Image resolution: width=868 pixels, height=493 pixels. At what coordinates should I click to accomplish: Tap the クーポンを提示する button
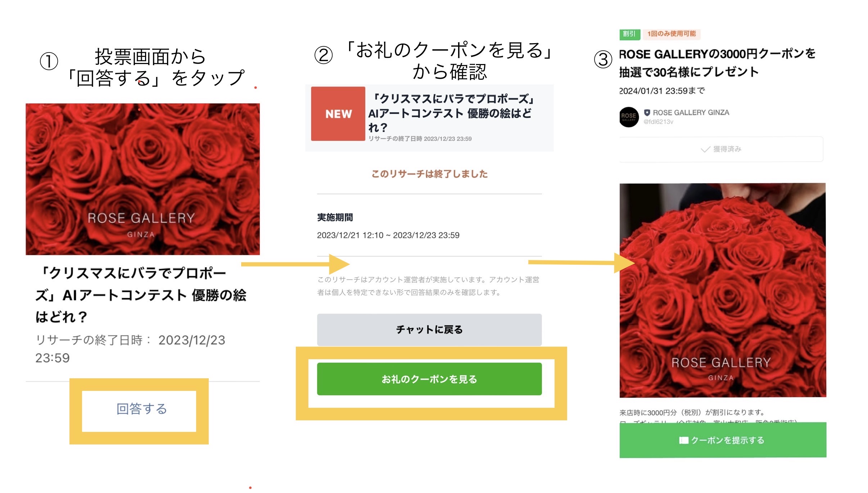coord(723,440)
